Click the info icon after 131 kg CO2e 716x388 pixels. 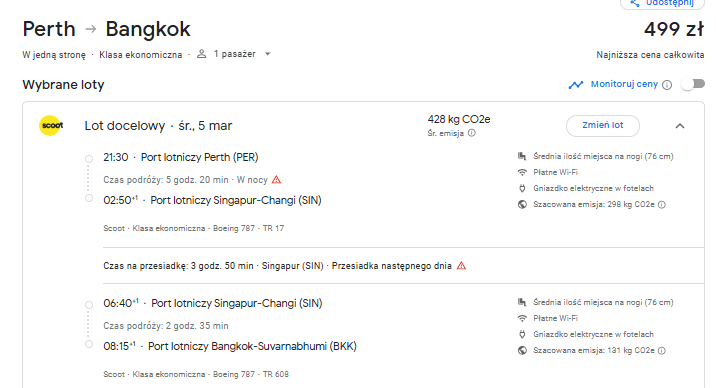[662, 351]
